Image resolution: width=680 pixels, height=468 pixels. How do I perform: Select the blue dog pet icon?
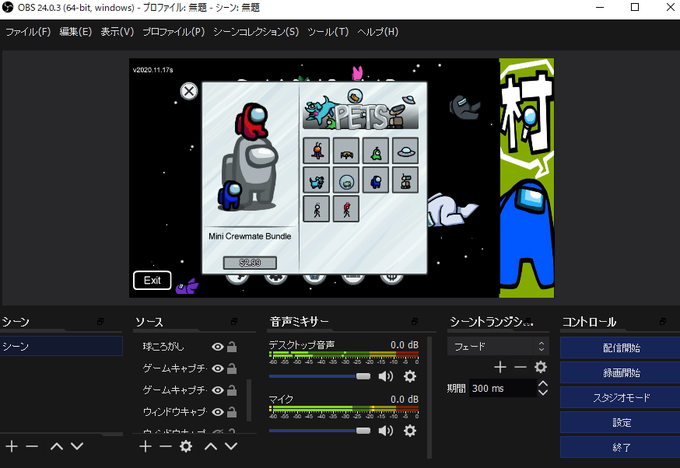[316, 180]
